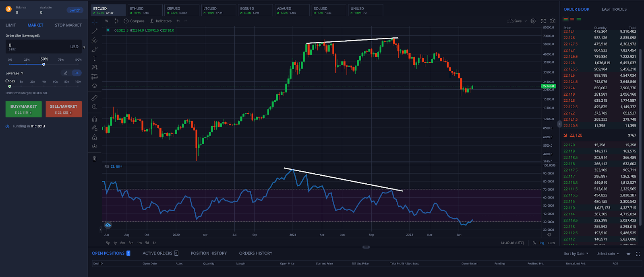Select the text annotation tool
Viewport: 644px width, 277px height.
pyautogui.click(x=95, y=58)
